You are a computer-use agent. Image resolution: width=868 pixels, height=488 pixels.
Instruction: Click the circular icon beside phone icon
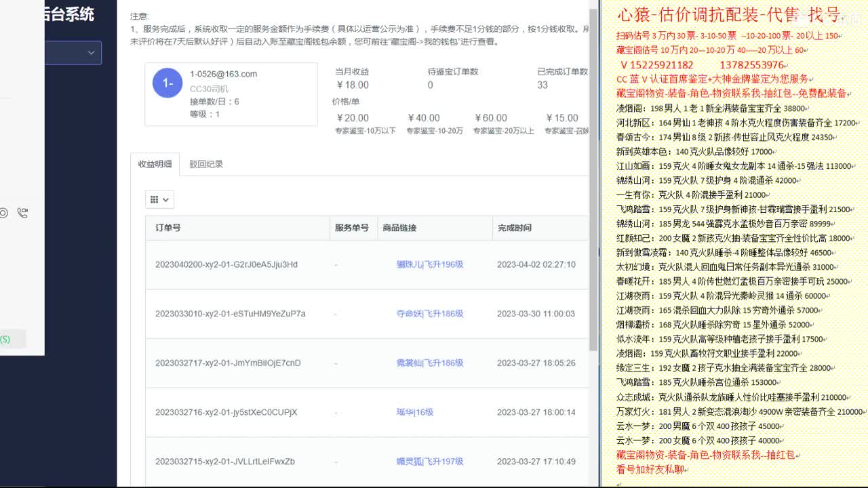coord(3,213)
